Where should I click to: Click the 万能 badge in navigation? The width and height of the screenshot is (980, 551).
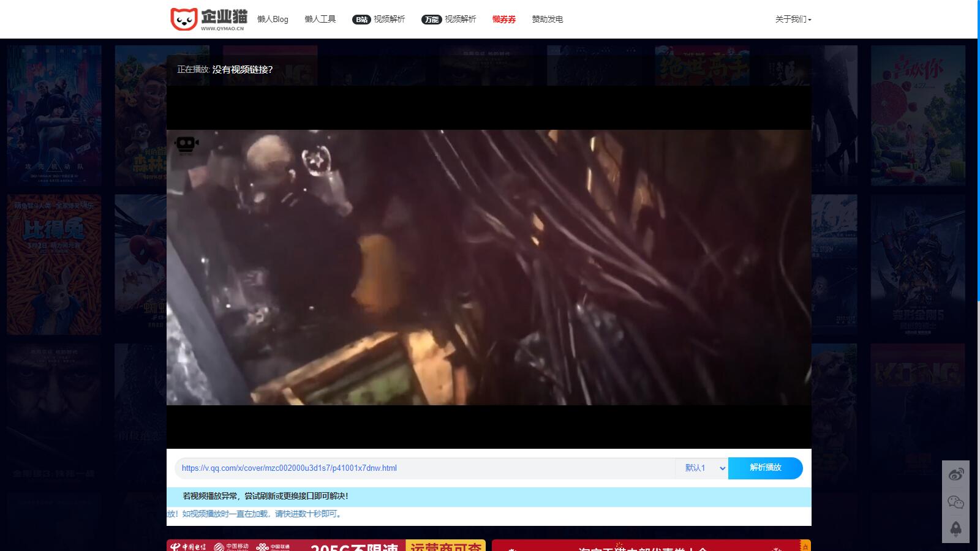tap(431, 20)
